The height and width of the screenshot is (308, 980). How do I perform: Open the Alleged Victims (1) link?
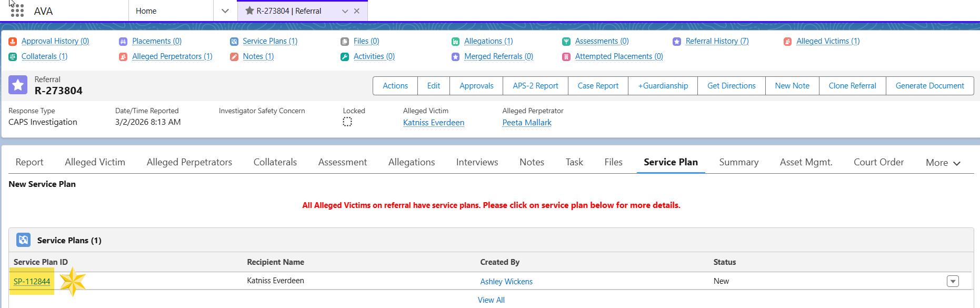[x=828, y=41]
